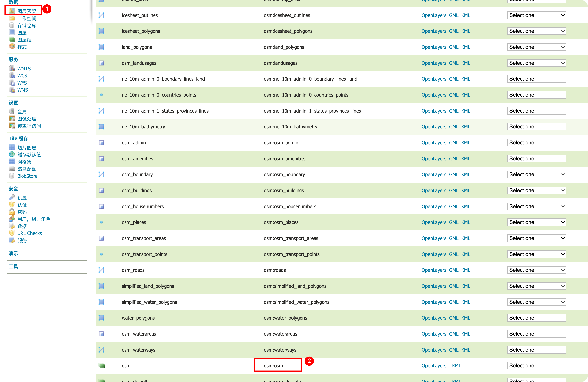This screenshot has width=588, height=382.
Task: Click the line-type icon for the osm_roads row
Action: [101, 270]
